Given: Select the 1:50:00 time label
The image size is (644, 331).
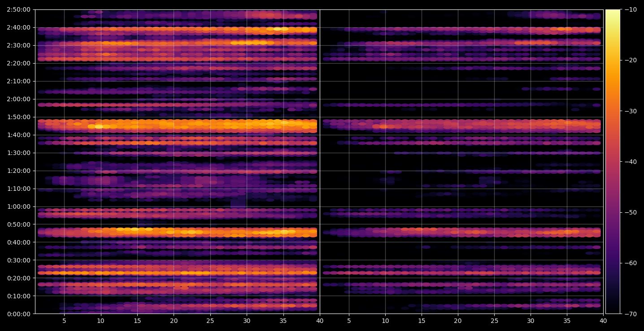Looking at the screenshot, I should [x=18, y=117].
